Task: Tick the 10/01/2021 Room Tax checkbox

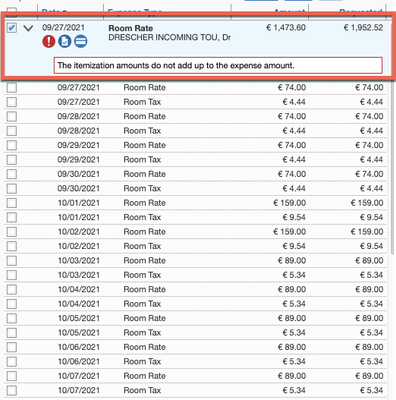Action: [x=12, y=217]
